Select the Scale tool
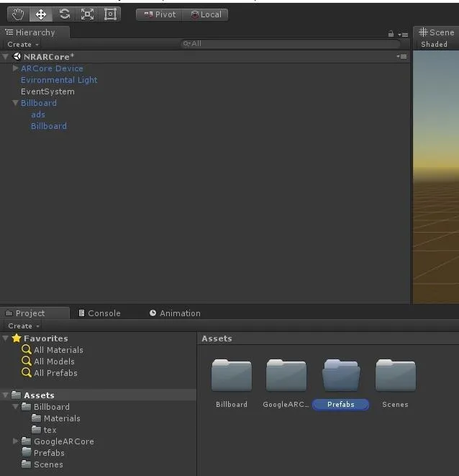 click(x=87, y=14)
